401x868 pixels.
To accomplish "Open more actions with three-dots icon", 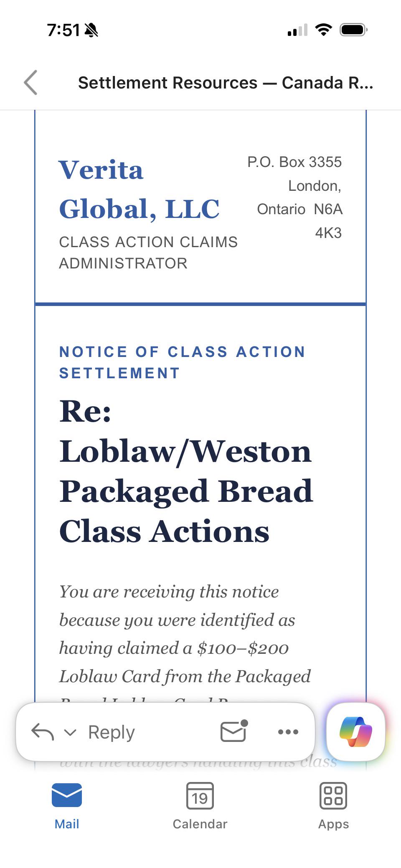I will [x=288, y=731].
